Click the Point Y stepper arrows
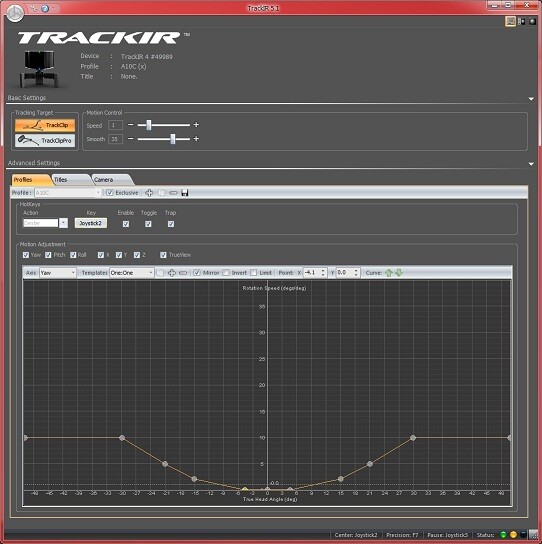The height and width of the screenshot is (544, 542). 357,273
